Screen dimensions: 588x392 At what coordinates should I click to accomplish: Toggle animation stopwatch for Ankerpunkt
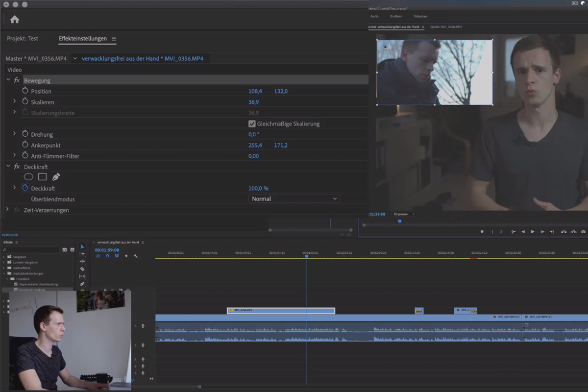click(x=25, y=145)
